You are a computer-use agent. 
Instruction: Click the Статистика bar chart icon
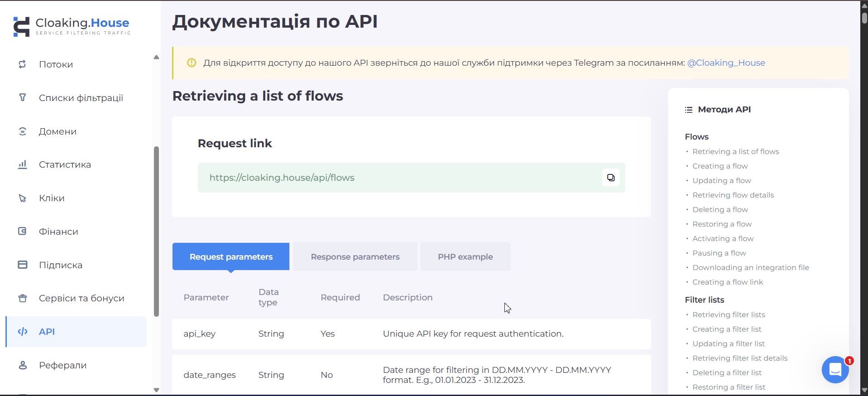[x=22, y=164]
